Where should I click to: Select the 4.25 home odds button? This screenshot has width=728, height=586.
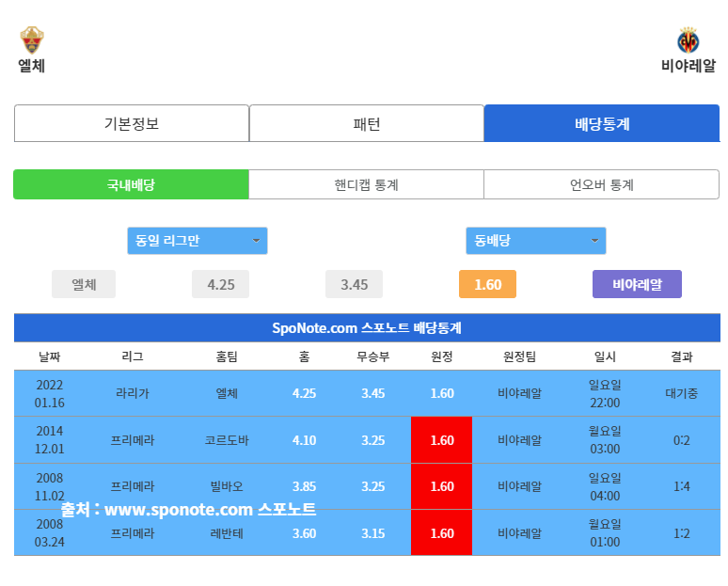221,284
